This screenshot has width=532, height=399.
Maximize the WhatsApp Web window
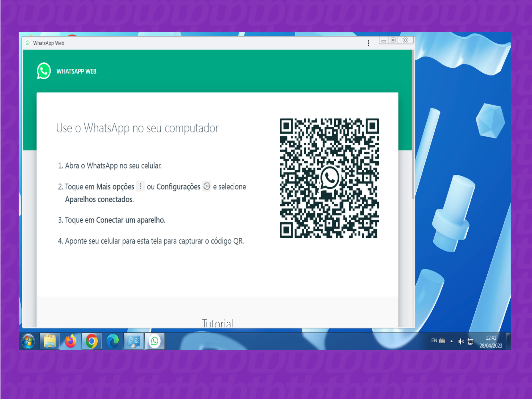click(393, 40)
